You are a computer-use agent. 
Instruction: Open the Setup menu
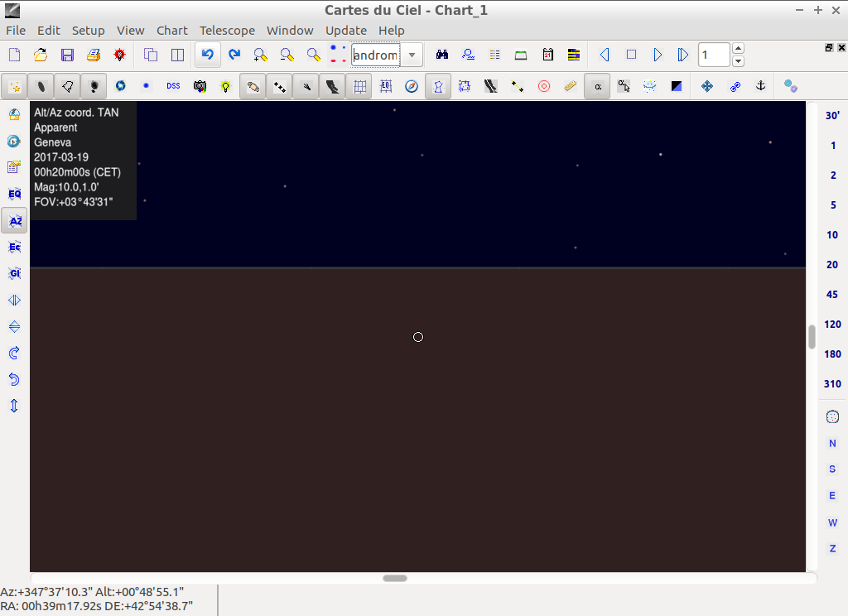tap(88, 31)
